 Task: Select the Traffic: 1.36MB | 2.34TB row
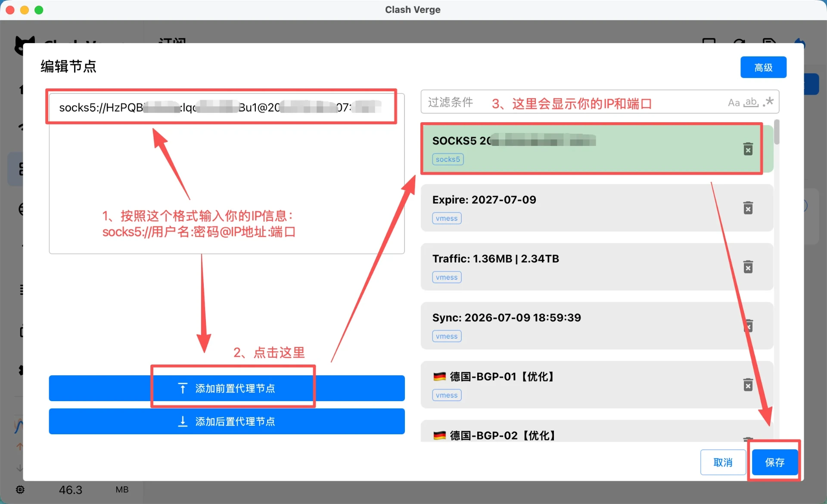pos(597,267)
